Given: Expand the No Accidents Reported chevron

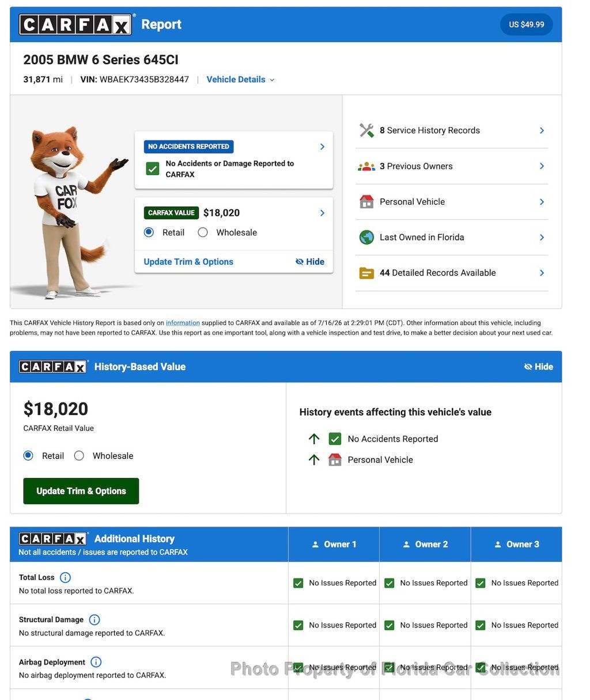Looking at the screenshot, I should [322, 146].
